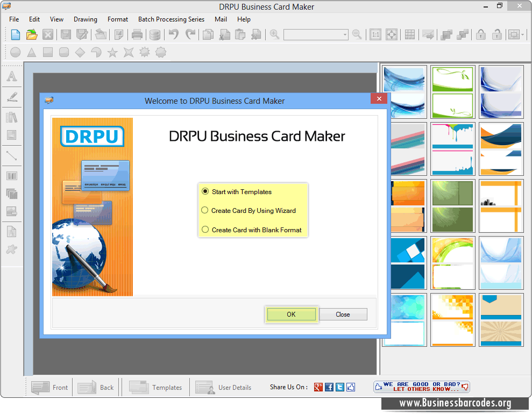Choose the paint drip cyan template
532x414 pixels.
tap(452, 149)
